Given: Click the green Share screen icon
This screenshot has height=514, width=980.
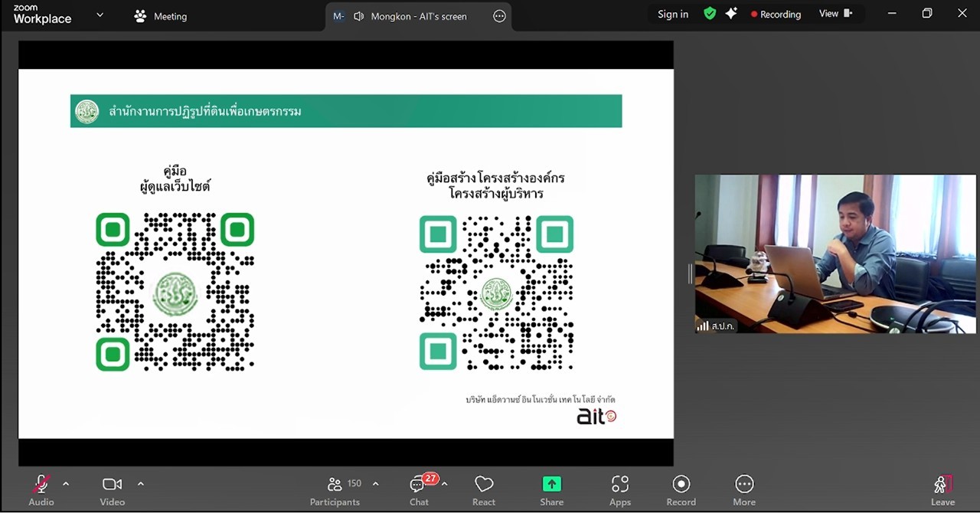Looking at the screenshot, I should click(x=551, y=484).
